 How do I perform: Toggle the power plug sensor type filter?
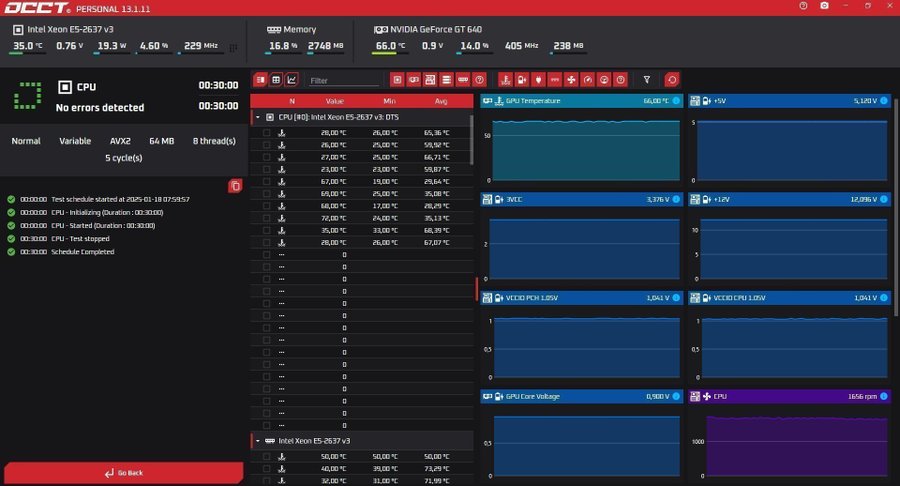pyautogui.click(x=538, y=80)
